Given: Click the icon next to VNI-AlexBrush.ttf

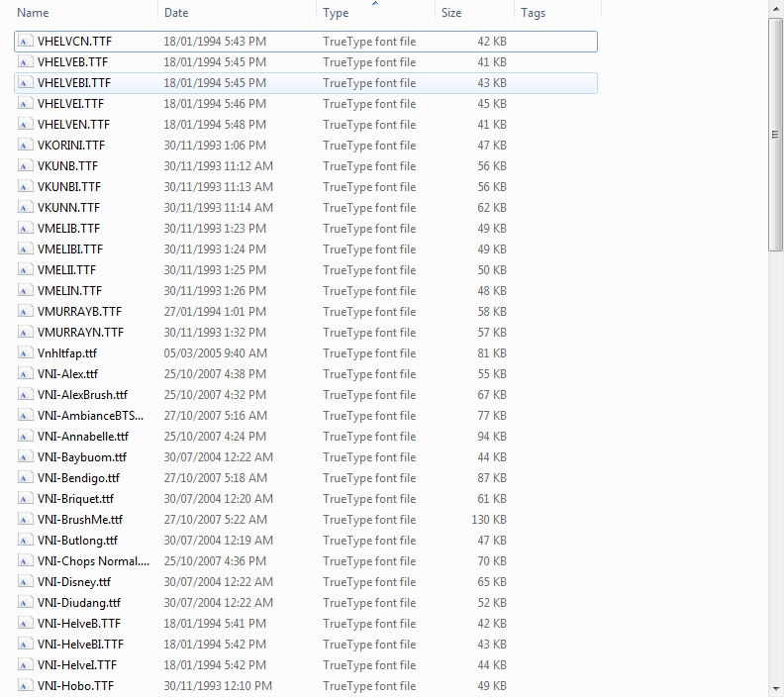Looking at the screenshot, I should coord(24,394).
